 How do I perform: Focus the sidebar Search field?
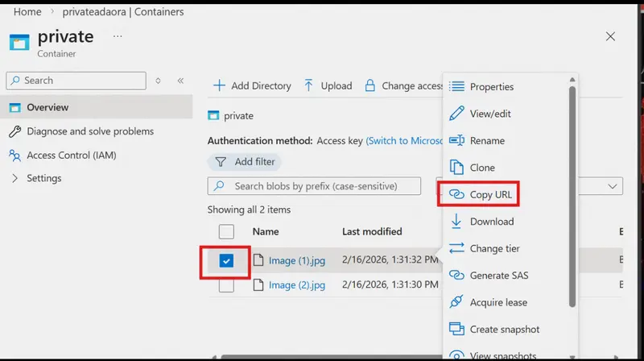[x=76, y=81]
